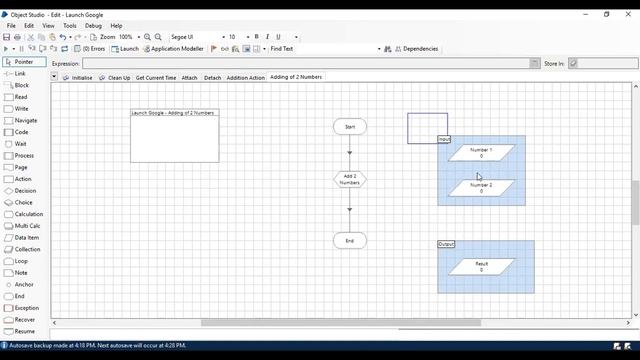Click the Step Into debug icon
This screenshot has height=360, width=640.
[x=32, y=49]
